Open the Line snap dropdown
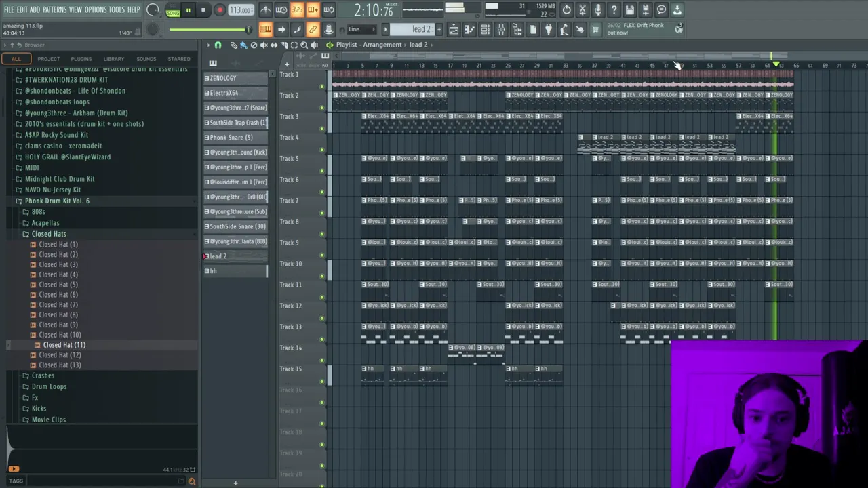The image size is (868, 488). tap(361, 29)
